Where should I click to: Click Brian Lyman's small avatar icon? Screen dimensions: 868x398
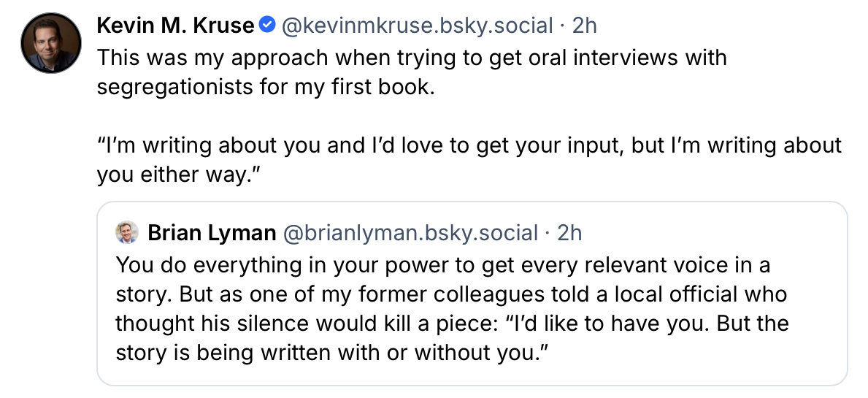[x=128, y=233]
